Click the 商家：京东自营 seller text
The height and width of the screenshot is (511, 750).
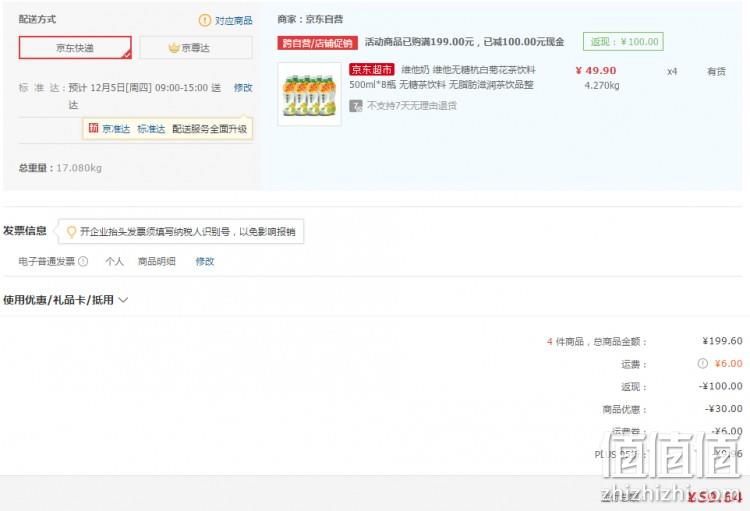pos(310,20)
